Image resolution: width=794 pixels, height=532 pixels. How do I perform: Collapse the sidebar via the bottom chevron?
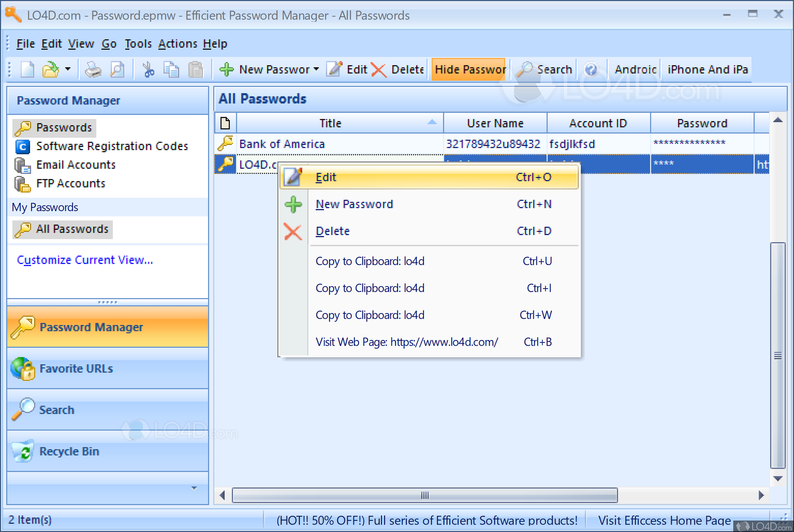point(193,489)
